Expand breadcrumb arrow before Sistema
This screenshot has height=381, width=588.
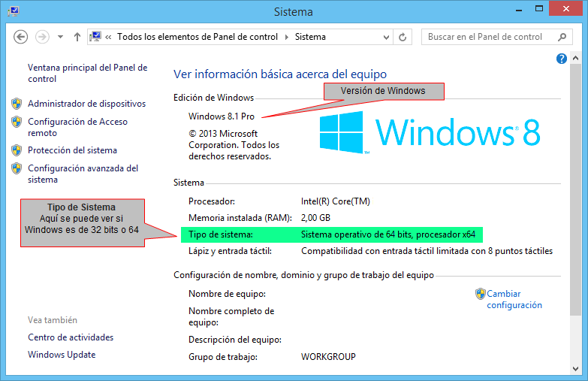(x=287, y=37)
